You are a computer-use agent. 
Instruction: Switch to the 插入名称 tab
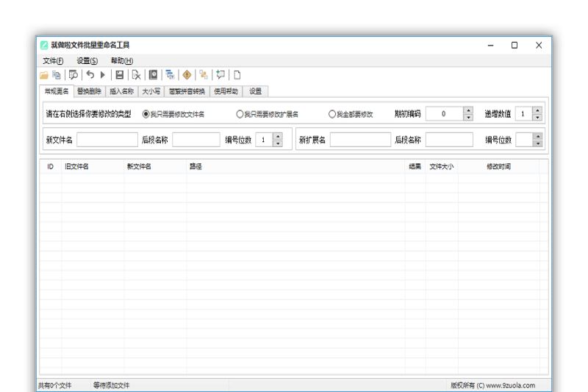coord(121,91)
